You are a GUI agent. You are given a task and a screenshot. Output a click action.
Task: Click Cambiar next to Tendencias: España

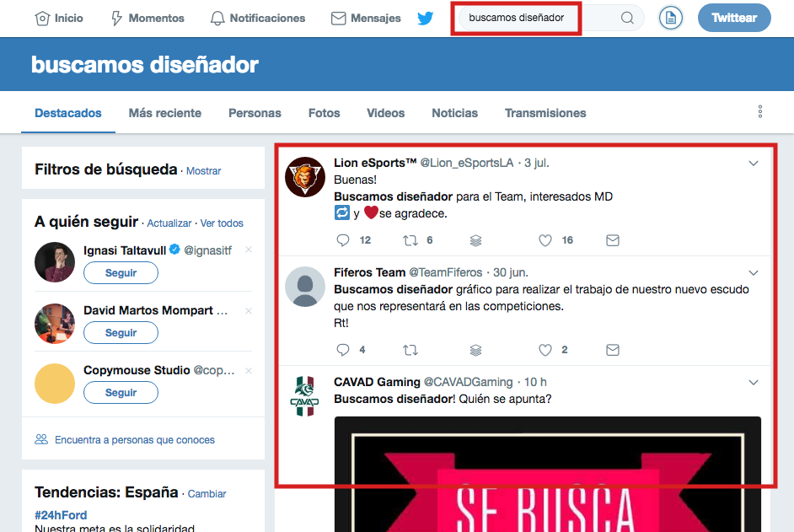(x=207, y=493)
